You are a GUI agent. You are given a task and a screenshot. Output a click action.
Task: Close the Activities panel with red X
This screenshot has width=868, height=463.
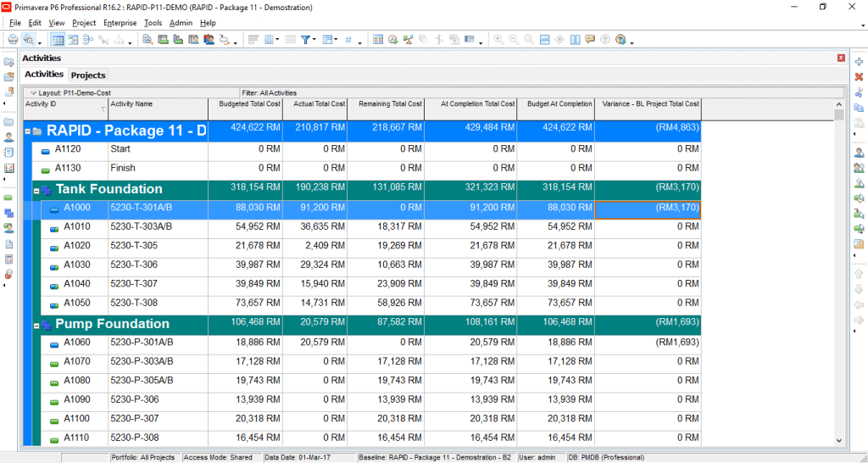point(842,59)
